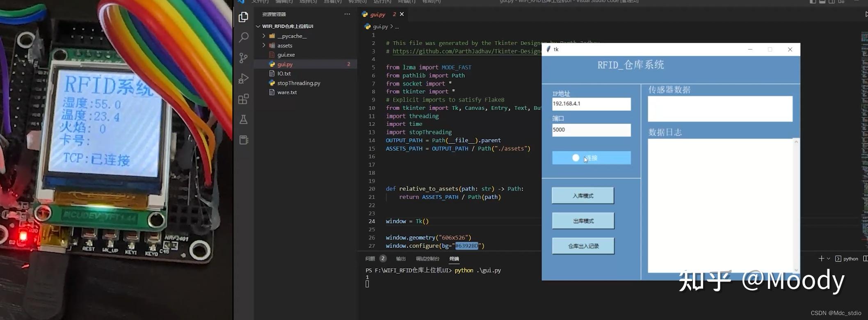
Task: Open the Extensions view
Action: pos(243,99)
